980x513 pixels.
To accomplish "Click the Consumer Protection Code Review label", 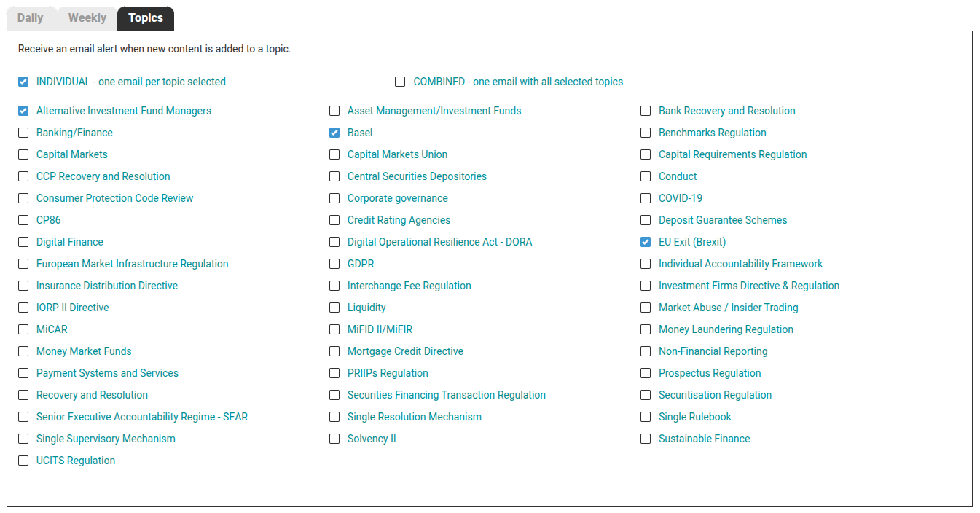I will point(115,198).
